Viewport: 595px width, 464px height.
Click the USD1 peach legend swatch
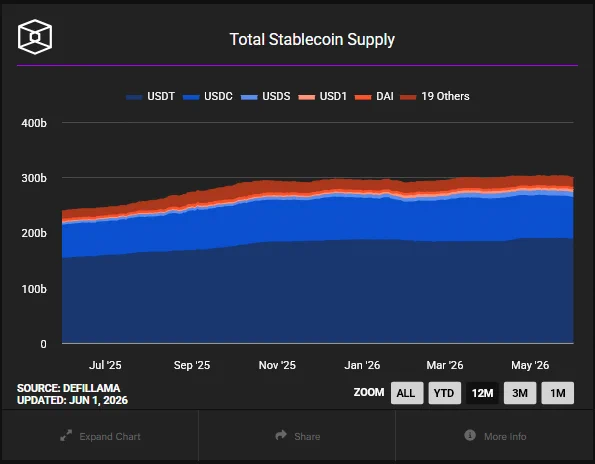(307, 97)
